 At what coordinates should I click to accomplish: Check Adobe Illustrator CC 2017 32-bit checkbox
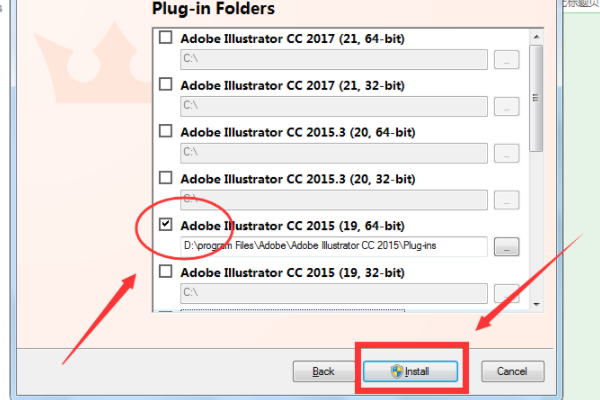(x=165, y=84)
